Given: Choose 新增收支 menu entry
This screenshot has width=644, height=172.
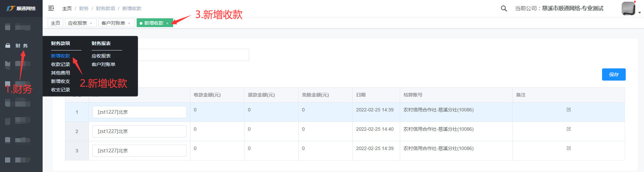Looking at the screenshot, I should pyautogui.click(x=61, y=81).
